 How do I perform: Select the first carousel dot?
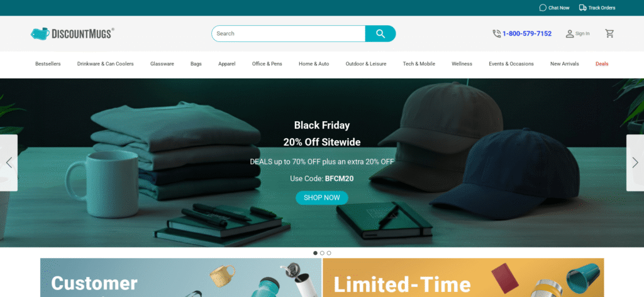pyautogui.click(x=316, y=253)
